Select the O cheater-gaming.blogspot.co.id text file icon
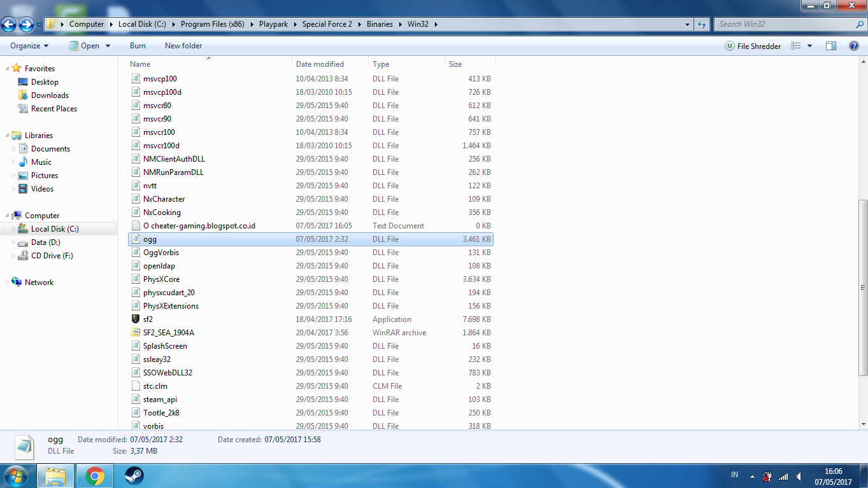Viewport: 868px width, 488px height. point(135,226)
